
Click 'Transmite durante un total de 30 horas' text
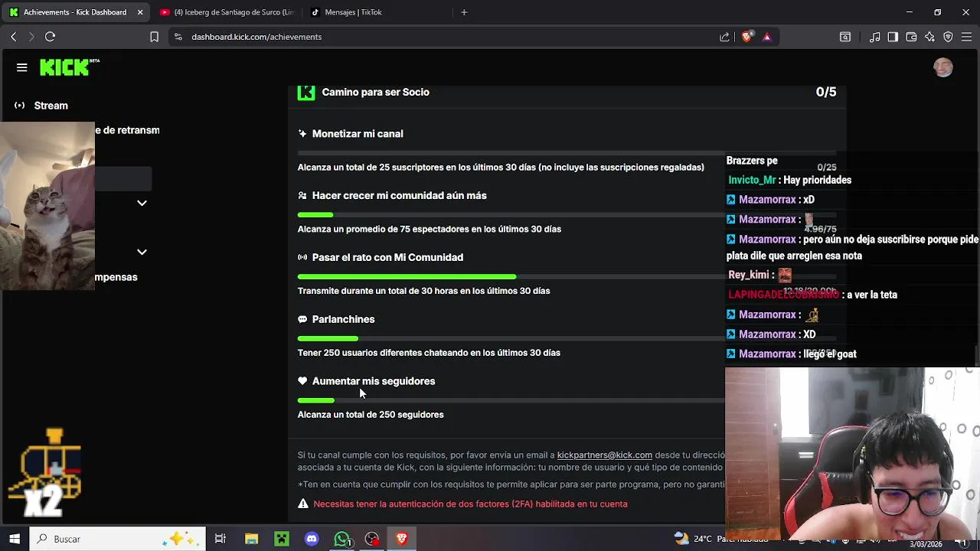[x=423, y=291]
